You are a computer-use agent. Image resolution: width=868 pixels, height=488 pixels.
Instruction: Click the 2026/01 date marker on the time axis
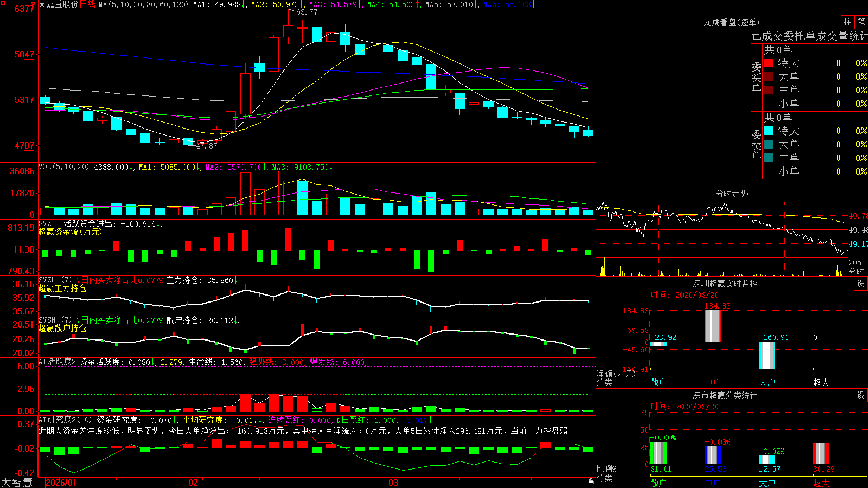pos(61,483)
